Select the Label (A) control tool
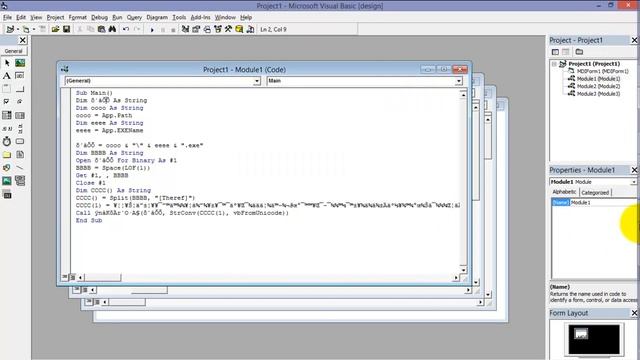This screenshot has height=360, width=640. click(x=7, y=76)
